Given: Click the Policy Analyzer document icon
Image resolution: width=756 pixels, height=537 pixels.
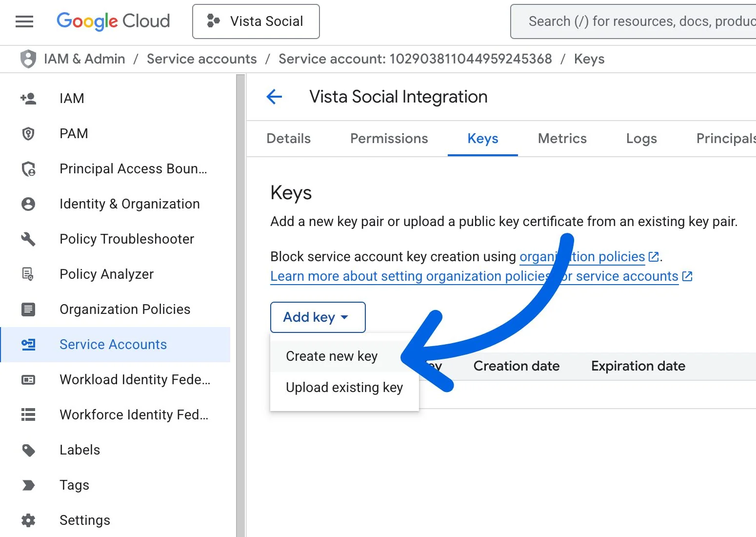Looking at the screenshot, I should coord(28,274).
